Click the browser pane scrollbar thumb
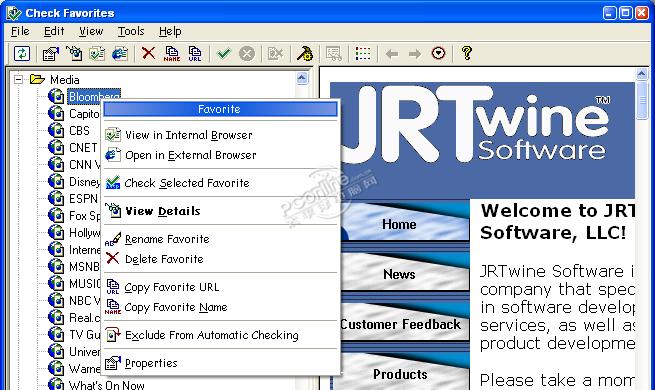The height and width of the screenshot is (390, 655). click(641, 100)
